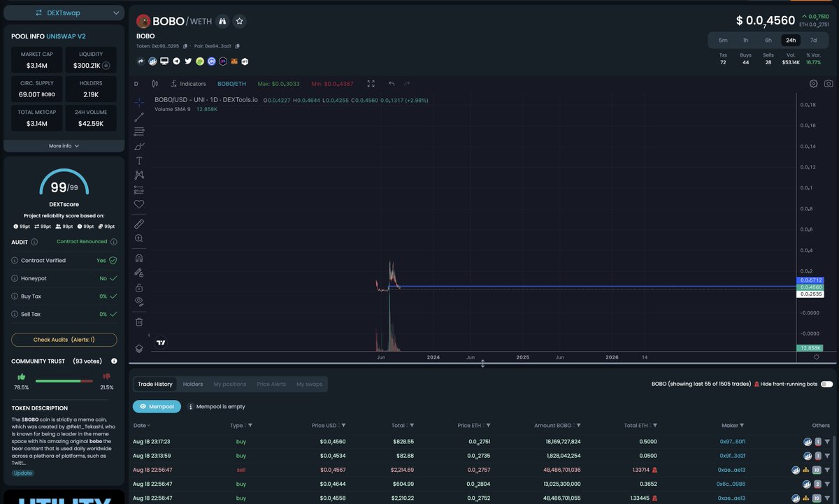
Task: Select the 1h stats timeframe
Action: tap(746, 40)
